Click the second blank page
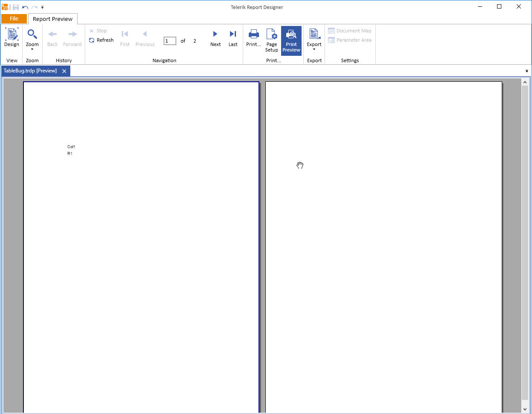Screen dimensions: 532x414 (x=384, y=247)
